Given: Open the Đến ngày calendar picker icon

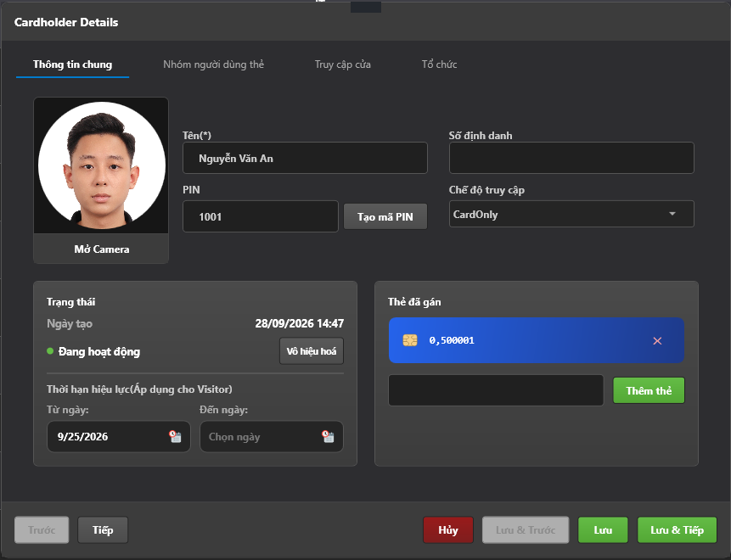Looking at the screenshot, I should coord(329,436).
